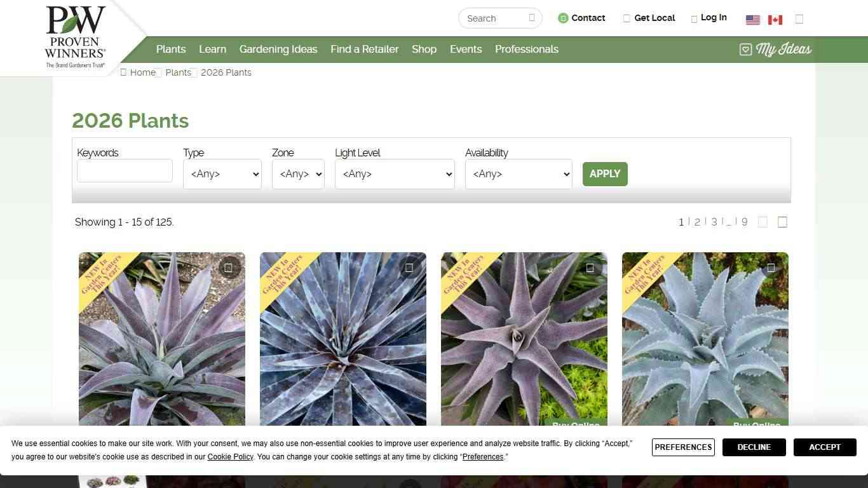Open the Light Level dropdown

point(394,173)
